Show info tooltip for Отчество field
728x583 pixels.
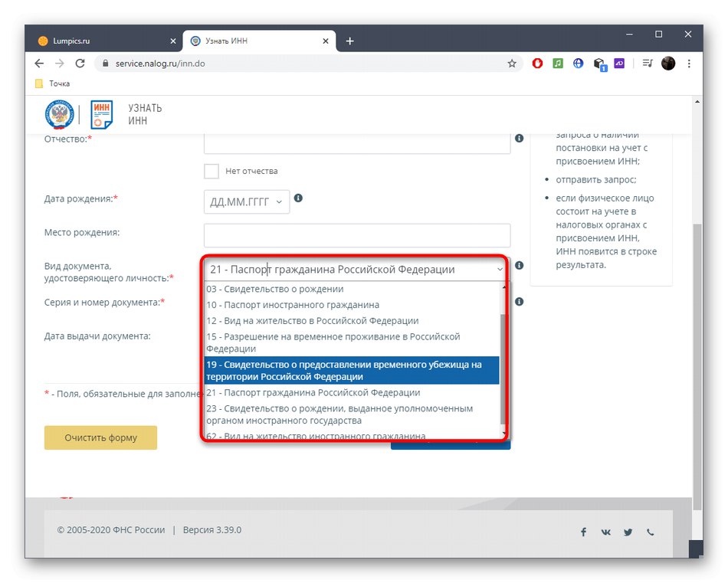pyautogui.click(x=519, y=139)
